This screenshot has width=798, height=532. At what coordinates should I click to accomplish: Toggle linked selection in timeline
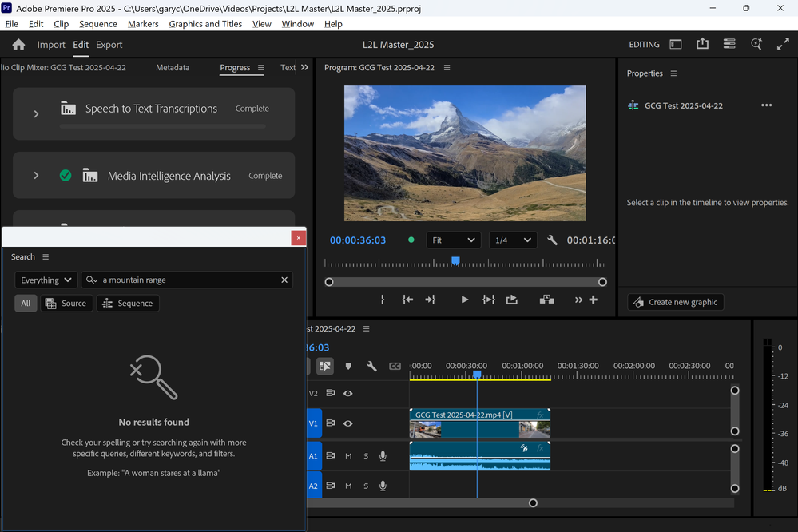click(324, 366)
